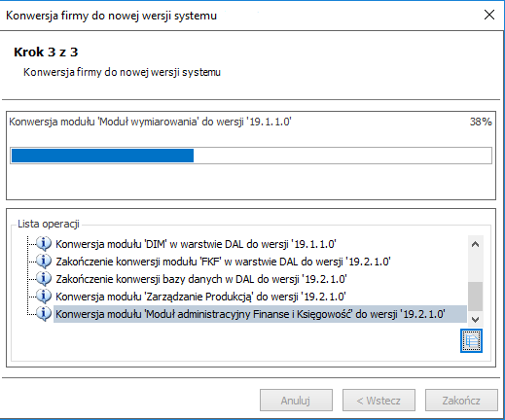
Task: Click the scroll down arrow of operations list
Action: point(475,319)
